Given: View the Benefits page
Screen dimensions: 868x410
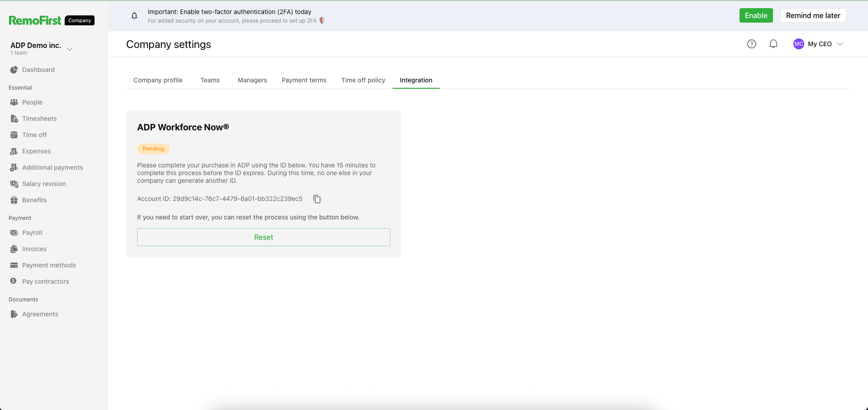Looking at the screenshot, I should [x=34, y=200].
